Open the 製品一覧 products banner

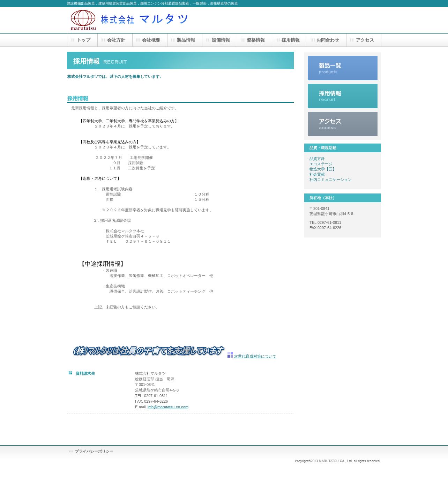(343, 68)
